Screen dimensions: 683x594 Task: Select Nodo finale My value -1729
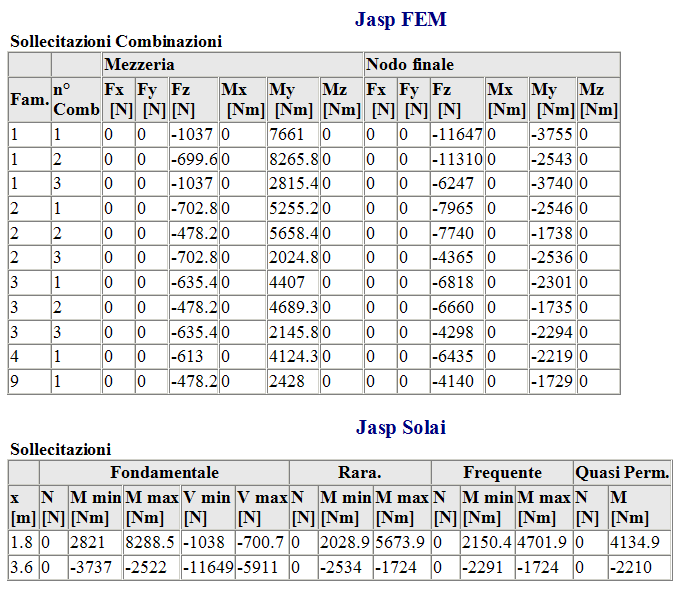[x=551, y=381]
